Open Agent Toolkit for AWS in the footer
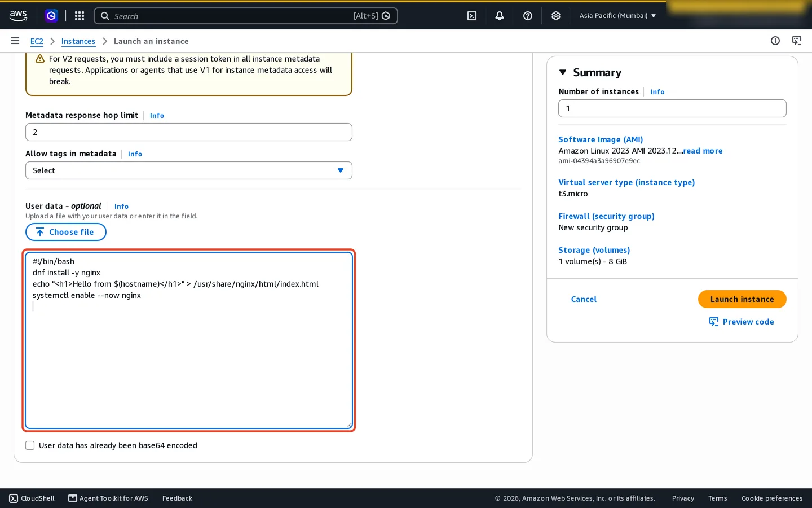Viewport: 812px width, 508px height. tap(108, 498)
